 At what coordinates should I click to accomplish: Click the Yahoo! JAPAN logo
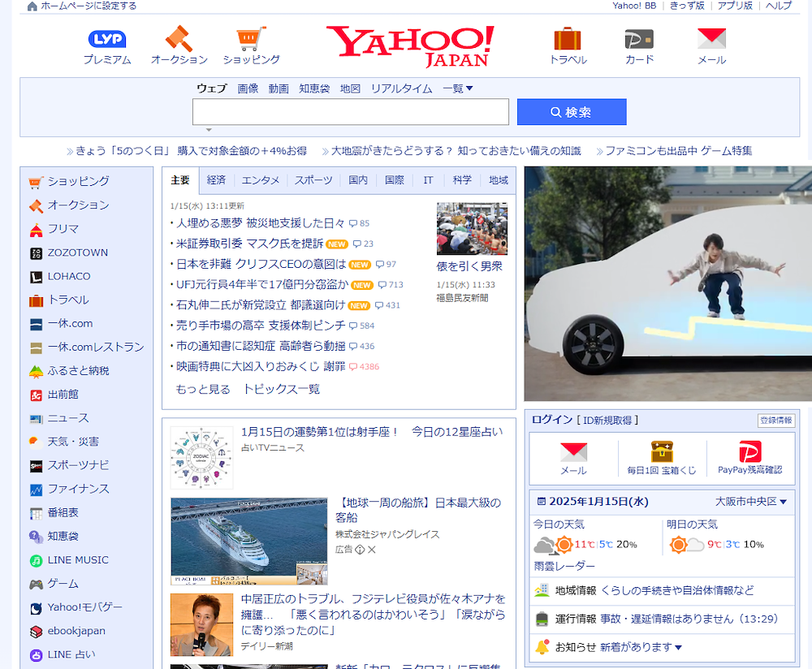click(409, 45)
